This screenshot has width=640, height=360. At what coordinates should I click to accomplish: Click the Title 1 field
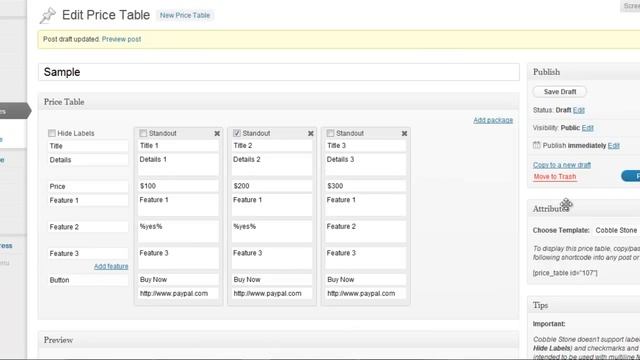pos(178,146)
